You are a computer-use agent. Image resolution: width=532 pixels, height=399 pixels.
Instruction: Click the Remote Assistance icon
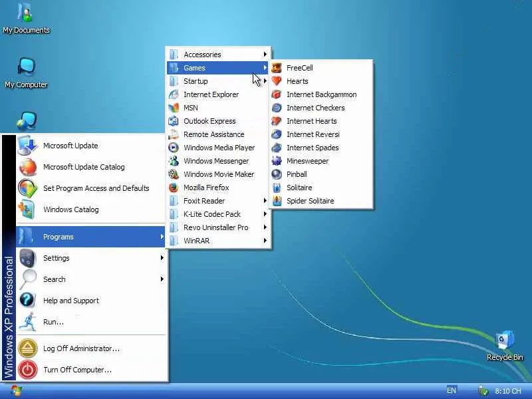[174, 134]
